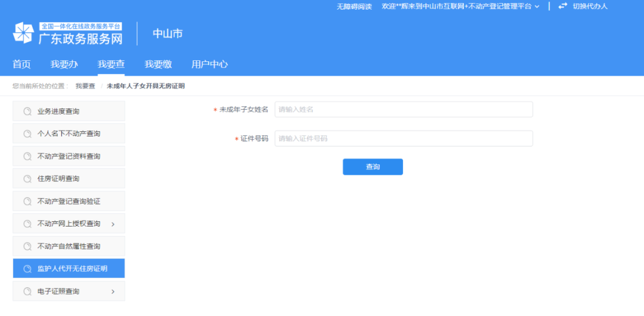Select the 我要查 tab
Screen dimensions: 644x316
[112, 64]
